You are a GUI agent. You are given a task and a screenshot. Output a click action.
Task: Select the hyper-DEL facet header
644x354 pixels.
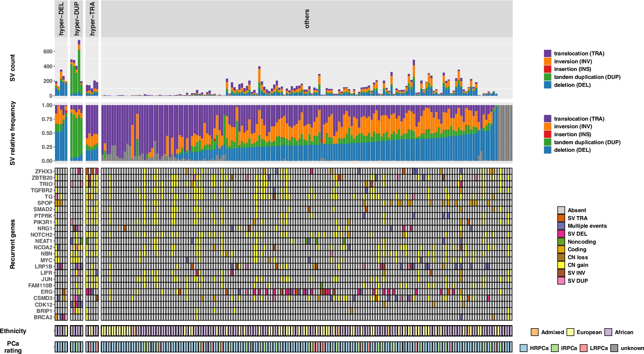61,19
